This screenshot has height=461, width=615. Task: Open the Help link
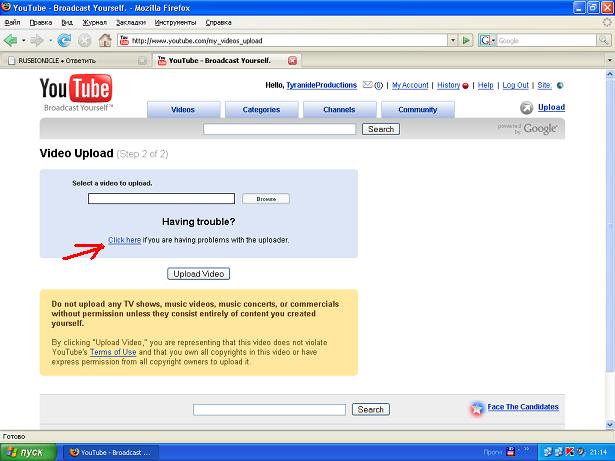coord(486,85)
